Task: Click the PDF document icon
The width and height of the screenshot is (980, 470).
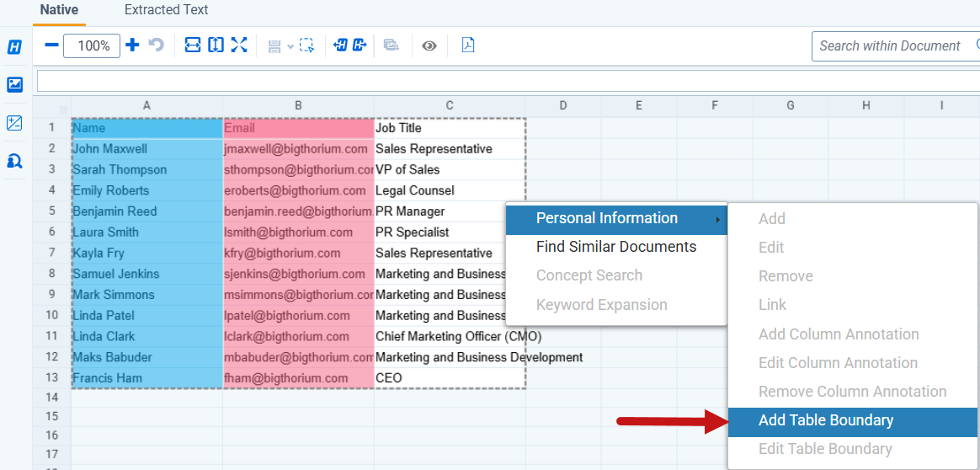Action: (x=468, y=45)
